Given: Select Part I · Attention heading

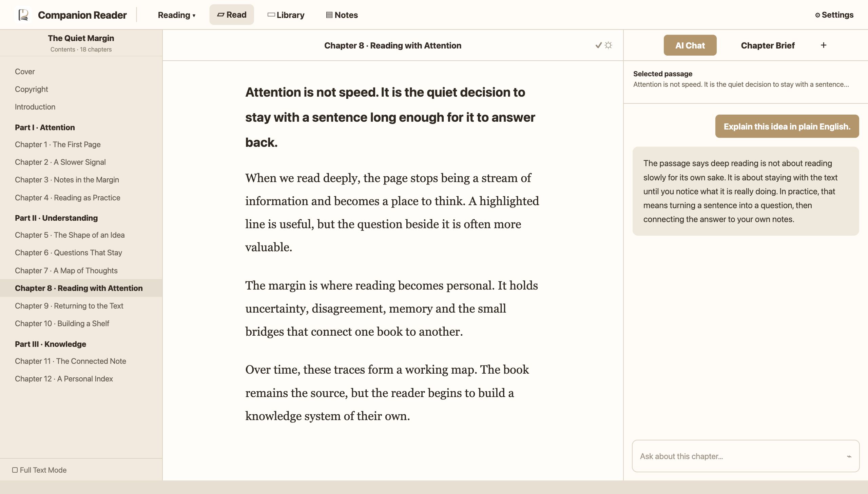Looking at the screenshot, I should coord(45,127).
